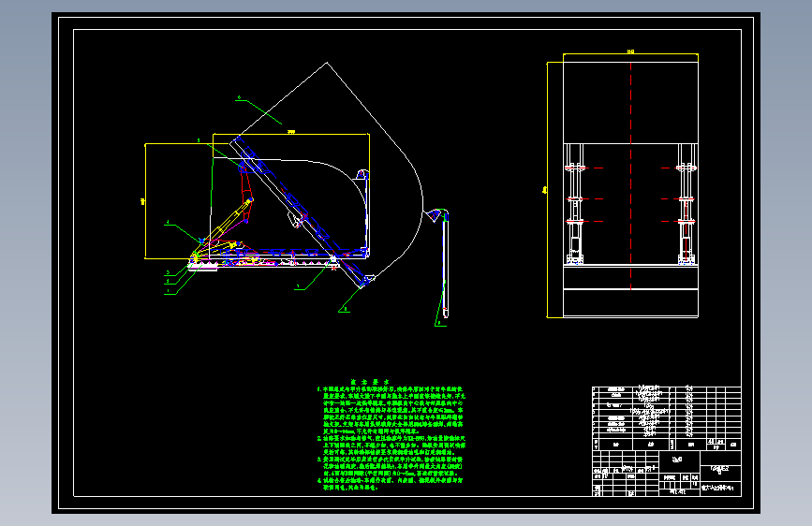Select part callout number 1 label
Image resolution: width=812 pixels, height=526 pixels.
[x=168, y=291]
